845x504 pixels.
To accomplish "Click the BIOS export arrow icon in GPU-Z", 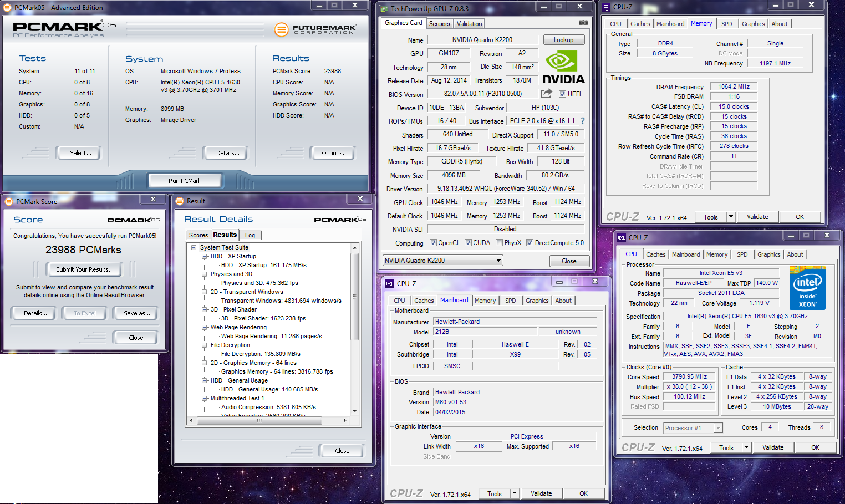I will 547,94.
